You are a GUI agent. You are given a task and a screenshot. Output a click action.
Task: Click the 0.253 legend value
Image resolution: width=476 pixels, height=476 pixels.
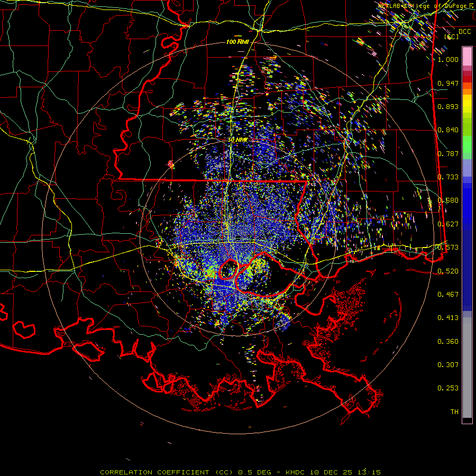pyautogui.click(x=448, y=388)
